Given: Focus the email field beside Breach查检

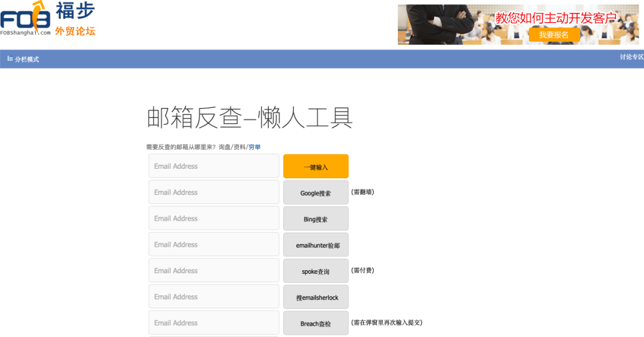Looking at the screenshot, I should (214, 323).
